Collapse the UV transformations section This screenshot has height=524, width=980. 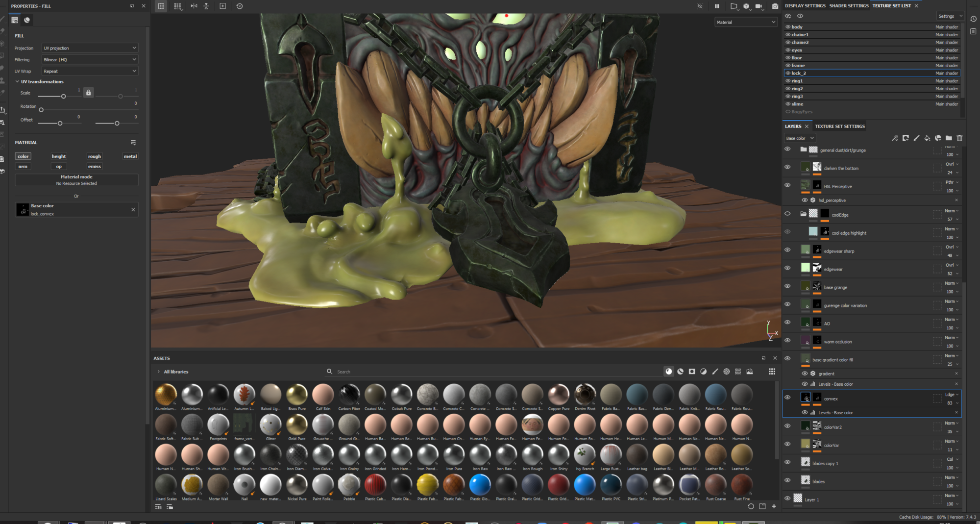(17, 82)
